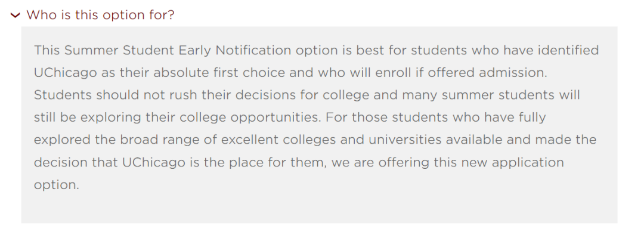Image resolution: width=644 pixels, height=229 pixels.
Task: Click the word 'This' starting the paragraph
Action: pos(47,51)
